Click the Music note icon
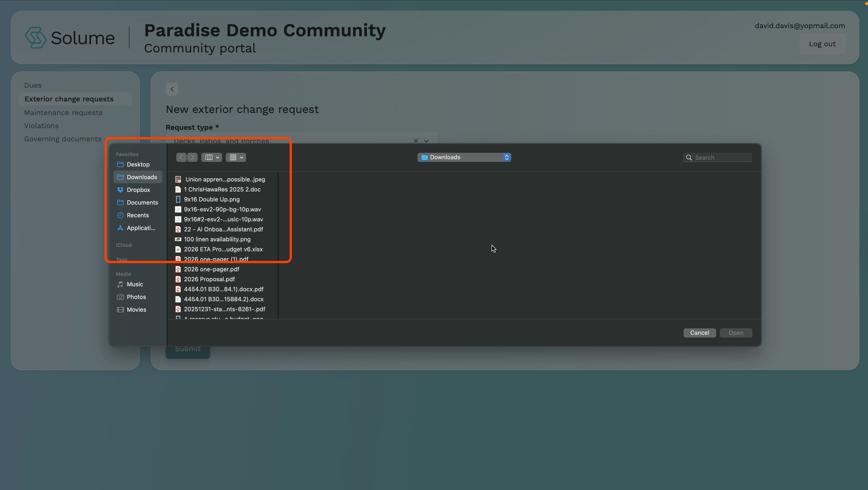Screen dimensions: 868x490 click(x=120, y=284)
